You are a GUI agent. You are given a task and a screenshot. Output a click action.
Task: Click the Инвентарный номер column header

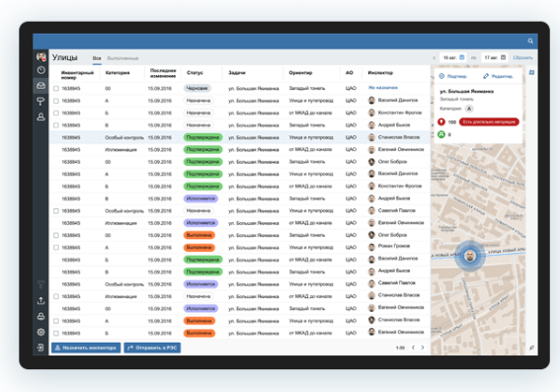[x=77, y=75]
